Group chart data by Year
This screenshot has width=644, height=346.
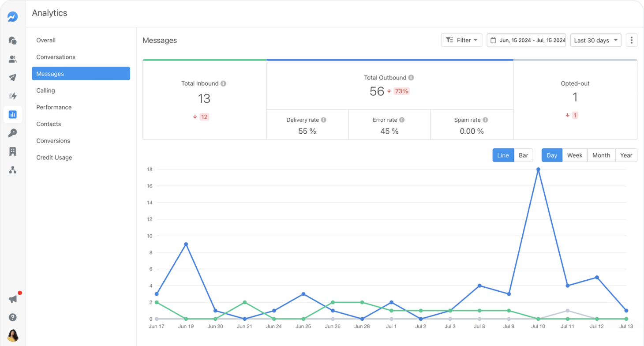tap(626, 155)
